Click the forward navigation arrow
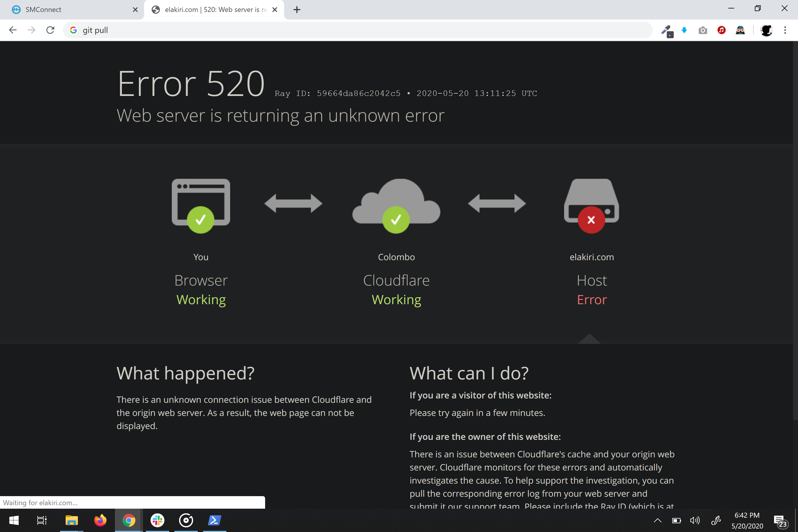The width and height of the screenshot is (798, 532). click(x=32, y=30)
